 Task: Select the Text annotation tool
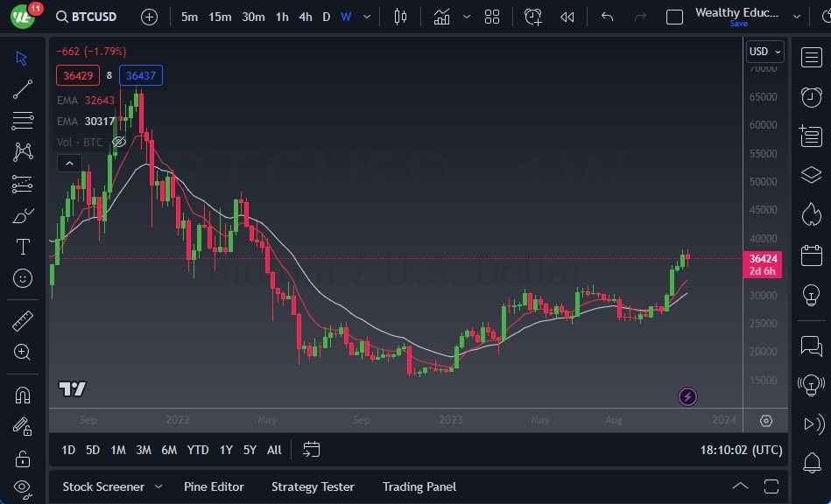click(x=23, y=247)
